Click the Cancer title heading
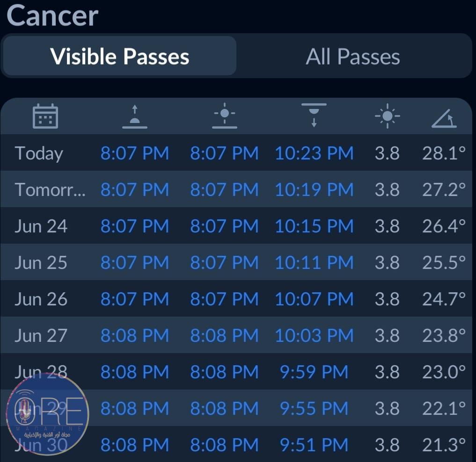 [x=52, y=15]
